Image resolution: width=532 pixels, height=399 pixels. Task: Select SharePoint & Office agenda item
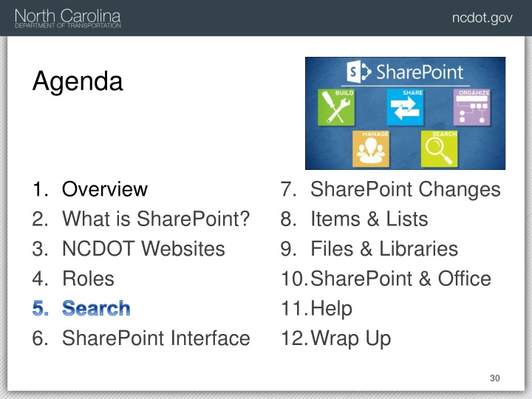pyautogui.click(x=400, y=279)
